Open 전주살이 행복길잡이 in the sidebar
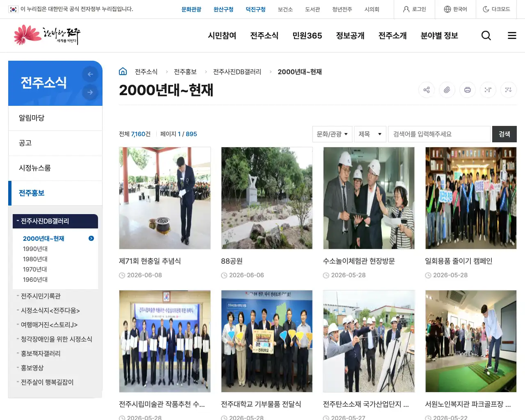The height and width of the screenshot is (420, 525). click(x=47, y=382)
